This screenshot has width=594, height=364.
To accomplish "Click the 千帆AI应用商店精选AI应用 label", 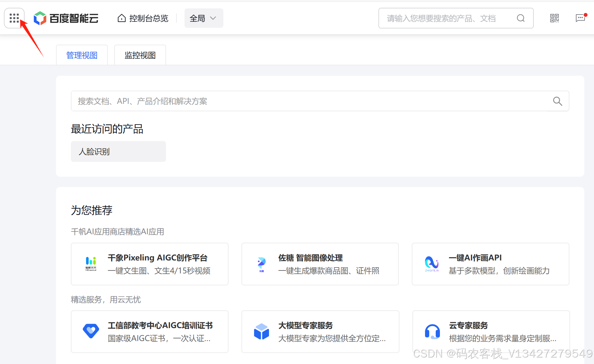I will [118, 232].
